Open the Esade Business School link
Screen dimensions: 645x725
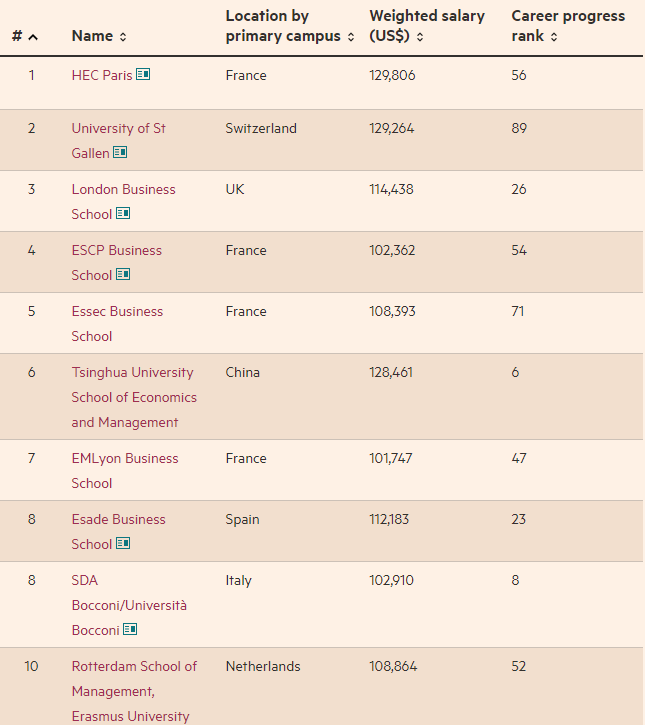[118, 520]
